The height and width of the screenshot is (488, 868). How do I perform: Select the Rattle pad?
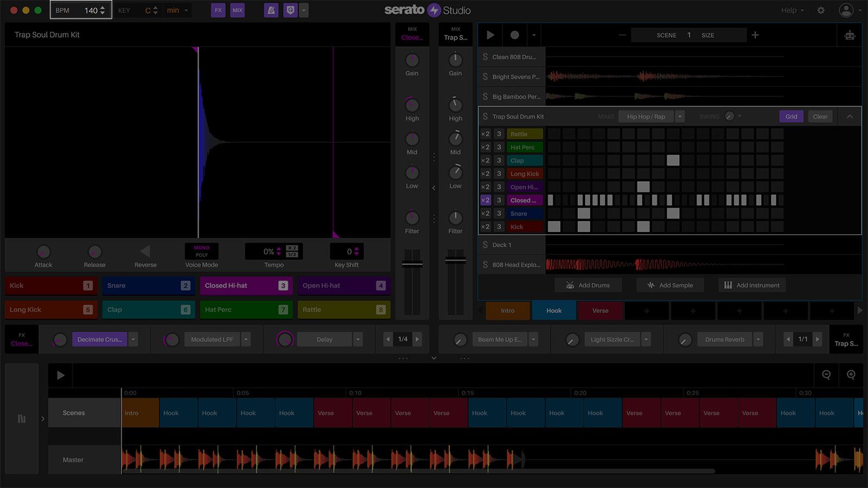[344, 310]
